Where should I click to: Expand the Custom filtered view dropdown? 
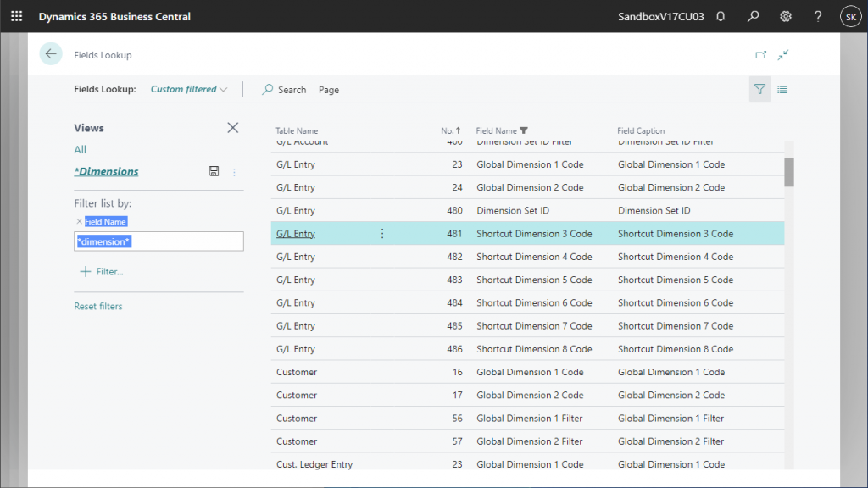point(189,89)
